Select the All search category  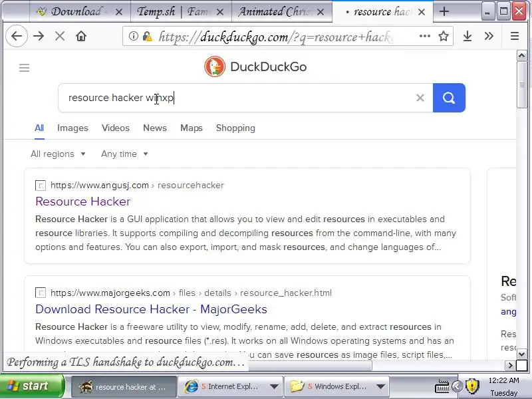click(x=39, y=128)
